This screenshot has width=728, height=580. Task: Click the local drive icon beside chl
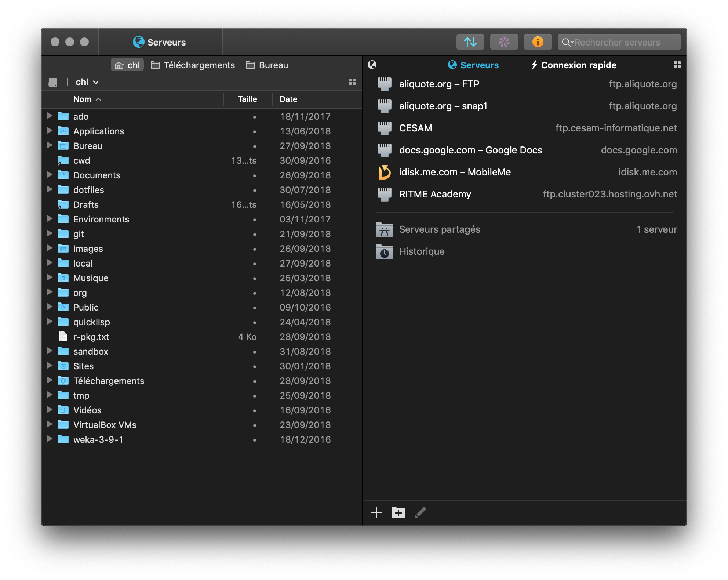point(53,82)
